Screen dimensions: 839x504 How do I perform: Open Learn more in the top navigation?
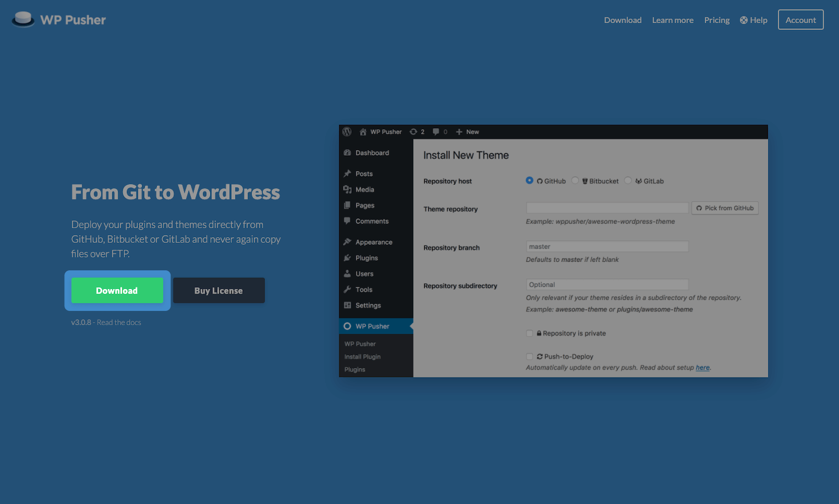tap(673, 20)
